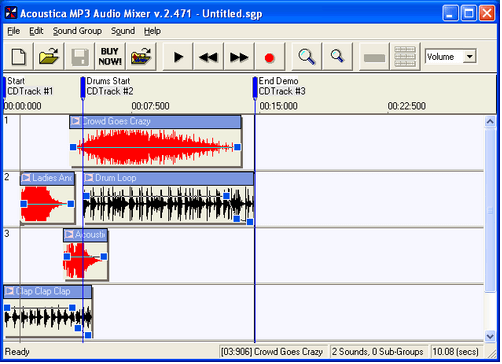Click the large zoom in magnifier
502x364 pixels.
(x=306, y=57)
